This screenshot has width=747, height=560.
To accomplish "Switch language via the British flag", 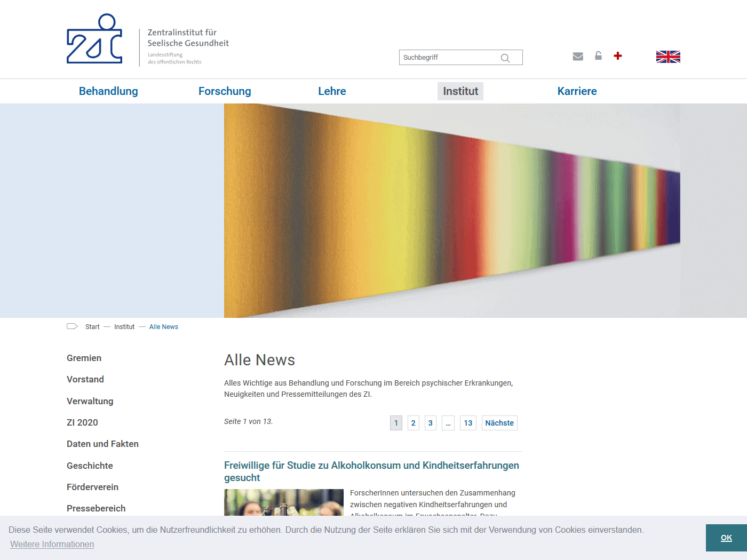I will click(x=668, y=57).
